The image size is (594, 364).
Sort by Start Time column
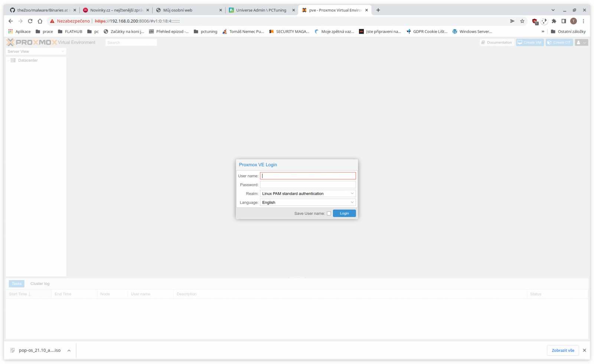pos(29,294)
